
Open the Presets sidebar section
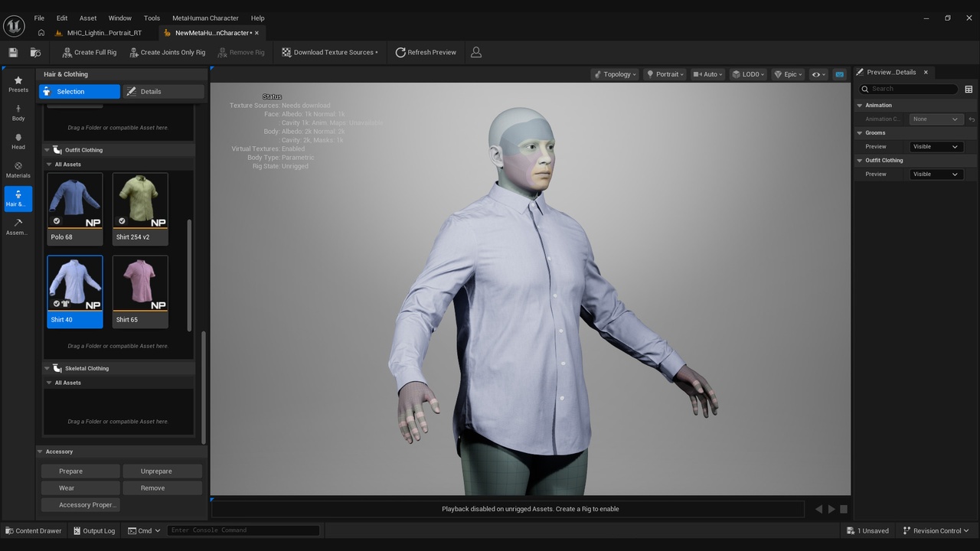(x=18, y=84)
